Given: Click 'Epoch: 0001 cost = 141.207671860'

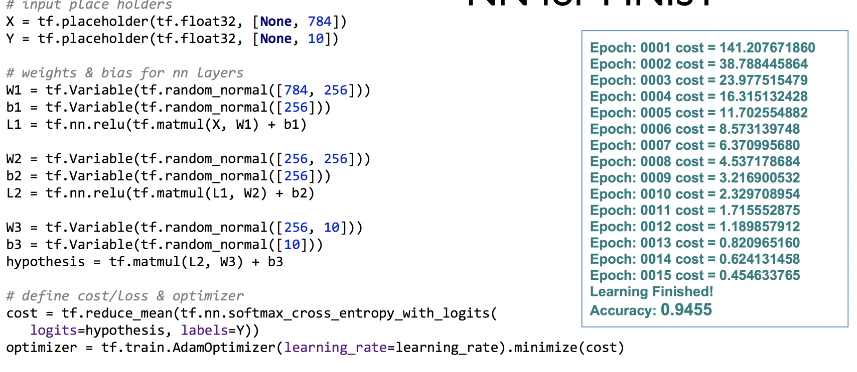Looking at the screenshot, I should pyautogui.click(x=702, y=48).
